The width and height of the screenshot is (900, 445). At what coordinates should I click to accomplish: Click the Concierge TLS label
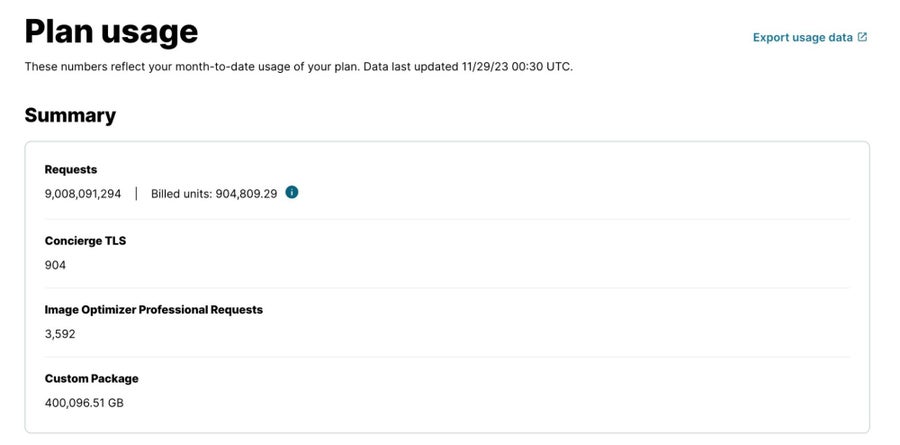point(86,241)
